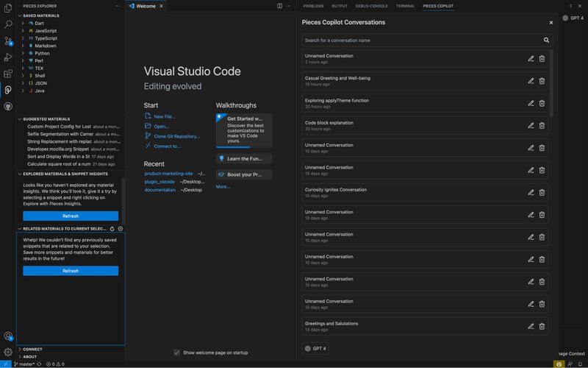Collapse the Saved Materials section
The height and width of the screenshot is (368, 588).
41,15
